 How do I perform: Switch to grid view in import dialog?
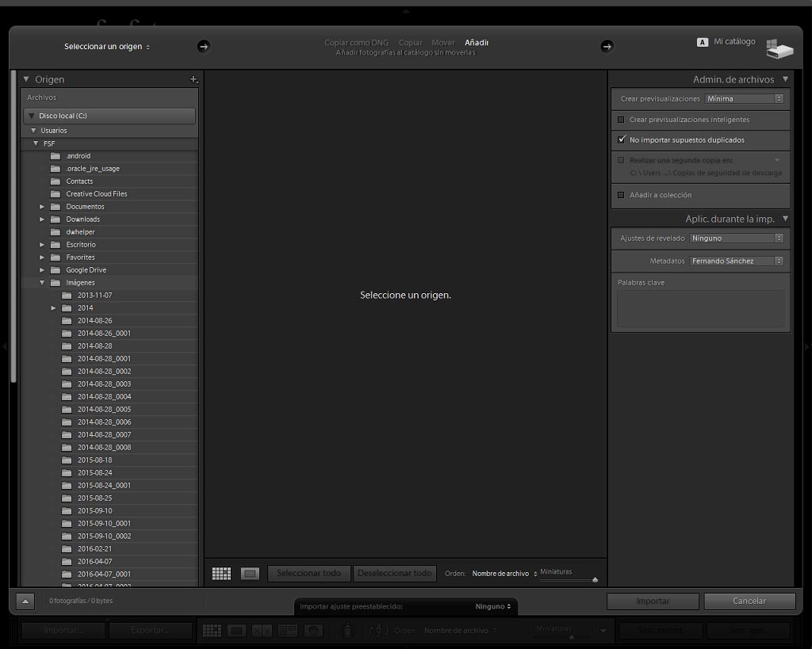[222, 574]
